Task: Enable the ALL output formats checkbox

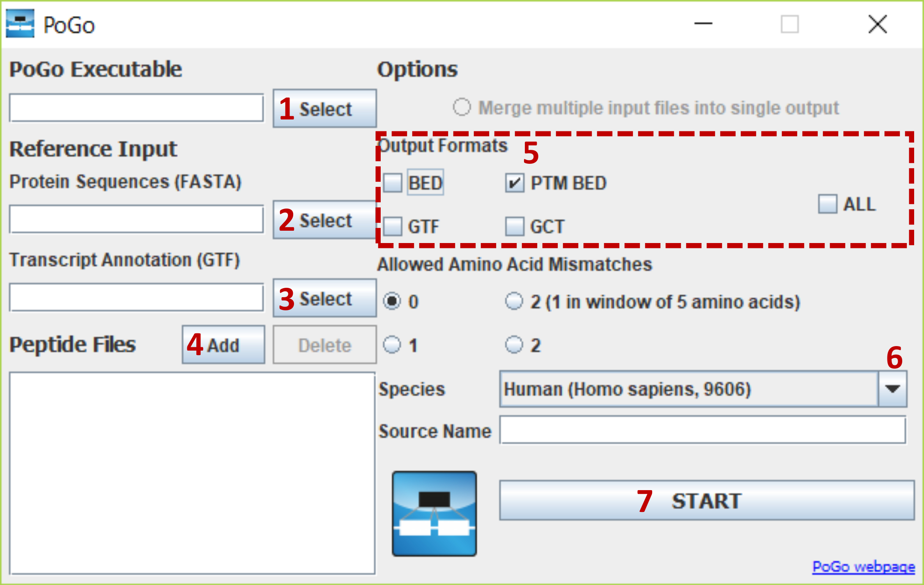Action: [827, 204]
